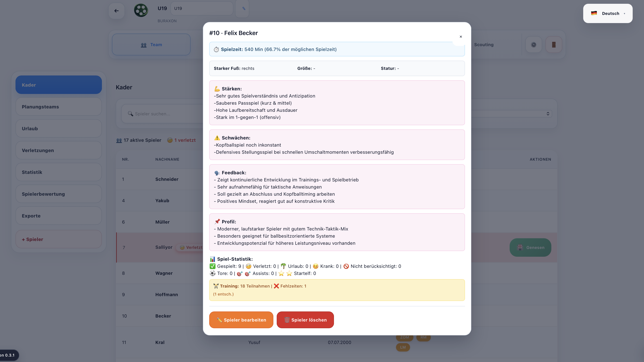Close the Felix Becker dialog
This screenshot has width=644, height=362.
point(461,37)
